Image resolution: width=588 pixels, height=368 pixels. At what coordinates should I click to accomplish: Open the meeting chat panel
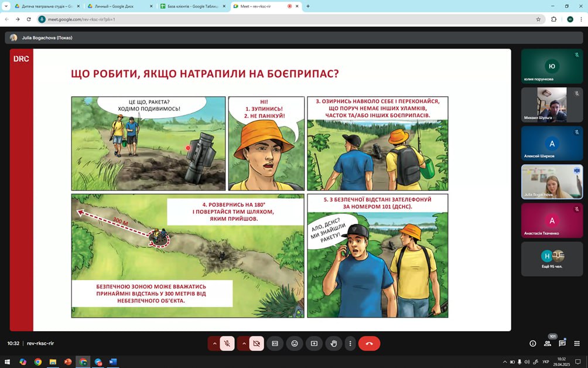pyautogui.click(x=562, y=343)
